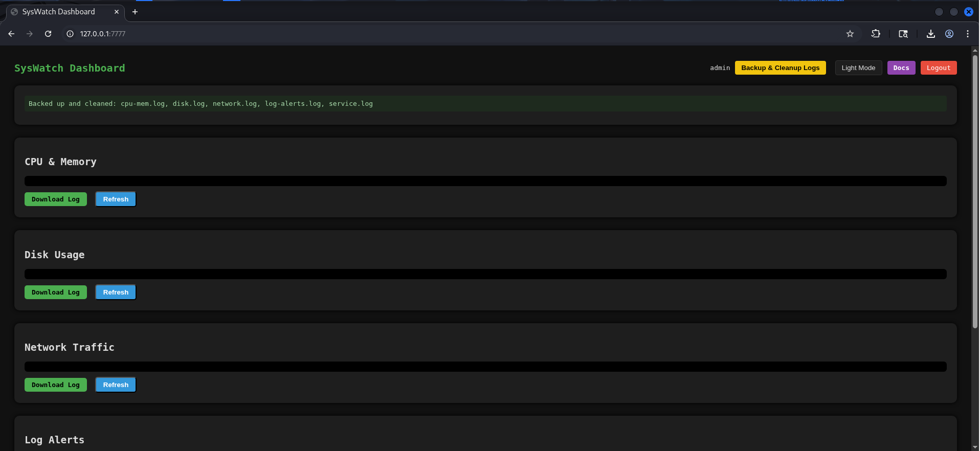Click the page vertical scrollbar thumb
This screenshot has width=980, height=451.
coord(975,191)
